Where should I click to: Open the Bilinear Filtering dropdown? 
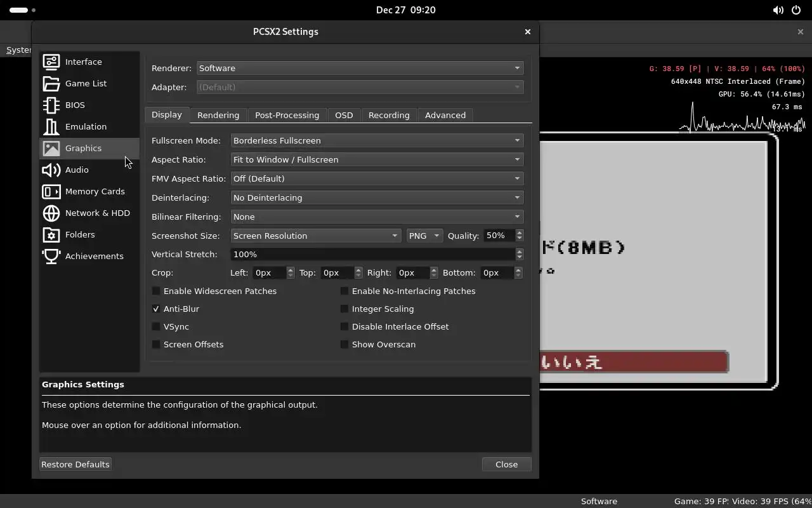pyautogui.click(x=377, y=217)
